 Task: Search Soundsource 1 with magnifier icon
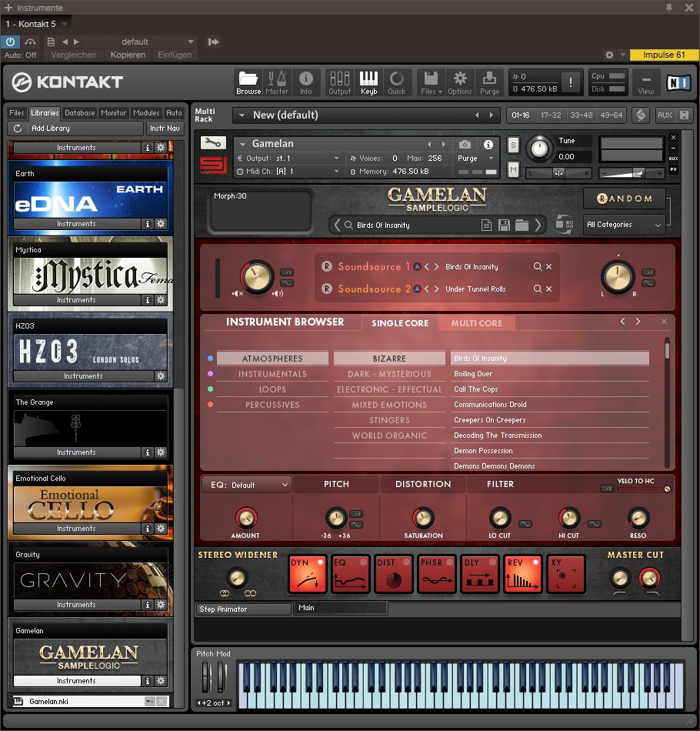click(x=538, y=267)
